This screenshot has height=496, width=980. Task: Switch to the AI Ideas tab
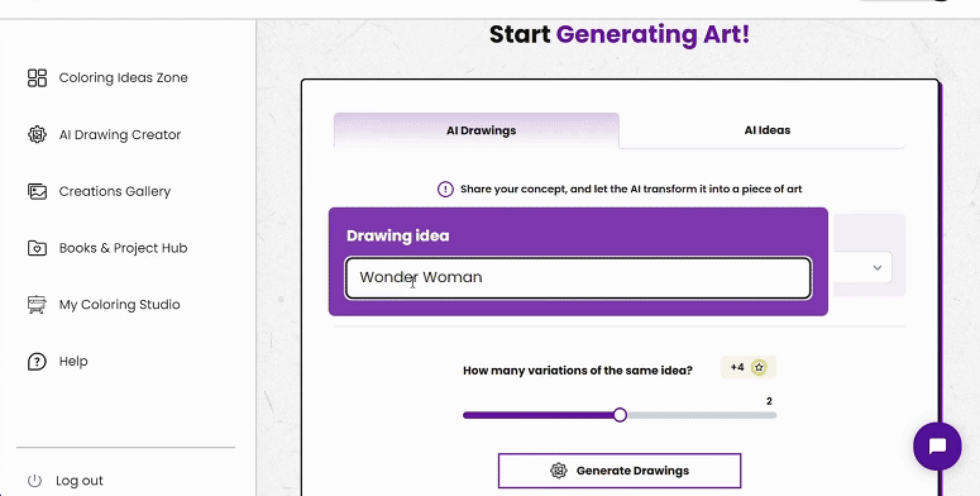767,130
